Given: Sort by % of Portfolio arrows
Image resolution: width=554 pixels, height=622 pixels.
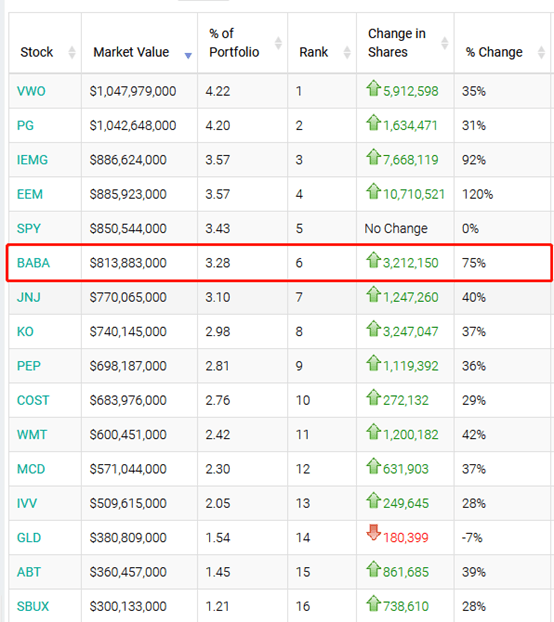Looking at the screenshot, I should click(278, 43).
